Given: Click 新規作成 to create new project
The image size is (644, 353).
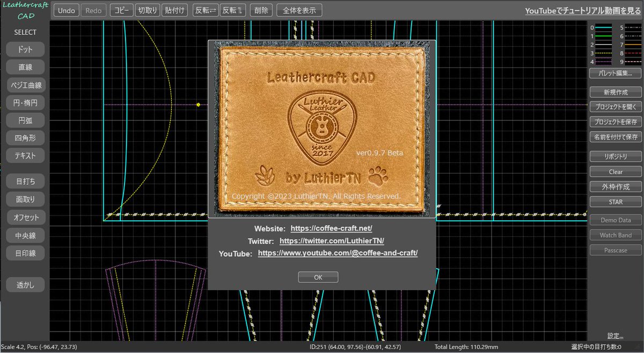Looking at the screenshot, I should click(616, 92).
